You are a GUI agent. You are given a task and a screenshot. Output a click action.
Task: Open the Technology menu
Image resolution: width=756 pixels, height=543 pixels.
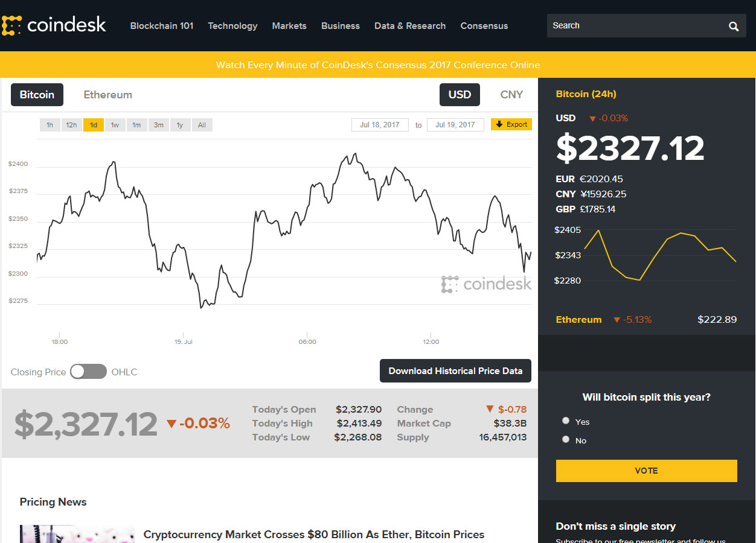coord(232,26)
